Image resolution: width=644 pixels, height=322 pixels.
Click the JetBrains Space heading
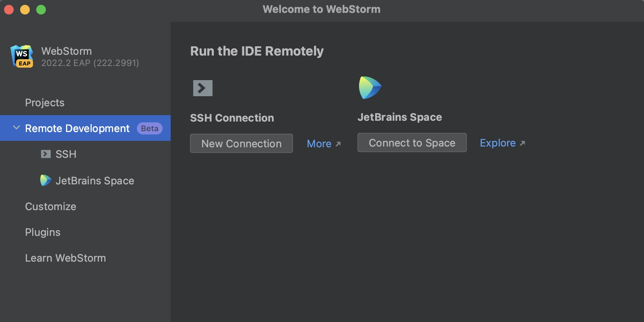(400, 117)
